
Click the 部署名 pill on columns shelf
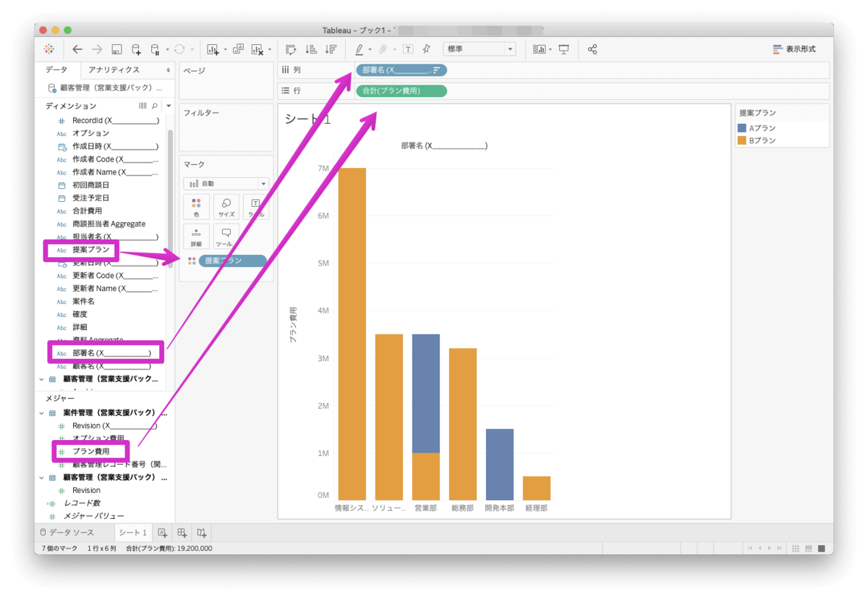401,70
